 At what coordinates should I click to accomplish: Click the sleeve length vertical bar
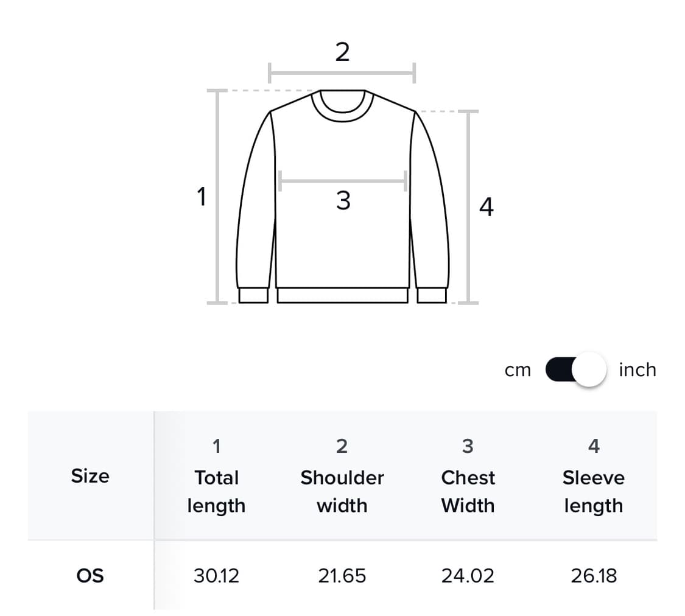[x=468, y=207]
